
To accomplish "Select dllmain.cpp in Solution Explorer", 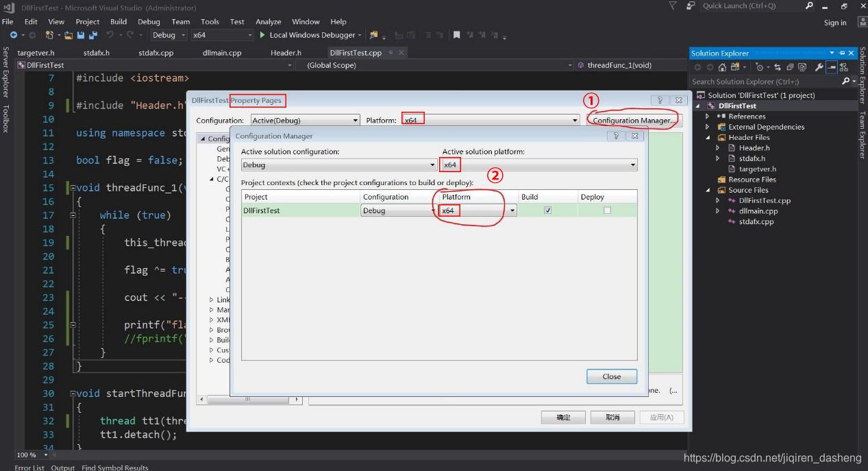I will tap(758, 211).
